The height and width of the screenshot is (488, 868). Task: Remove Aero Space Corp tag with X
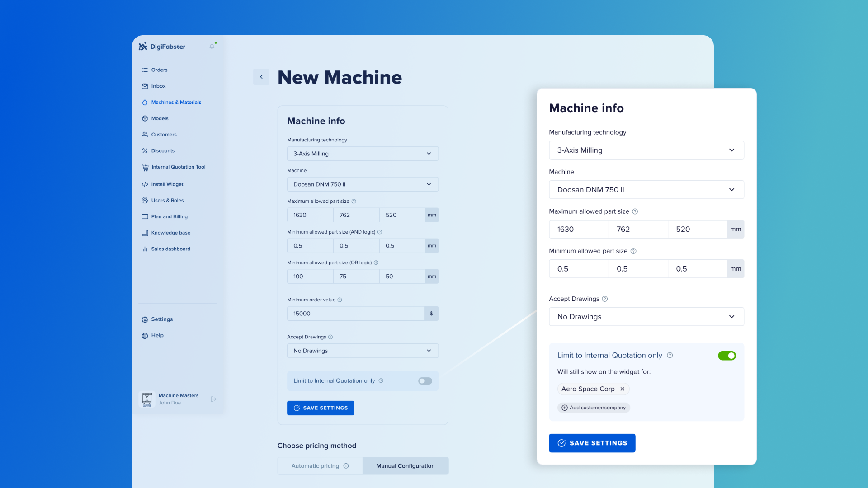(623, 389)
